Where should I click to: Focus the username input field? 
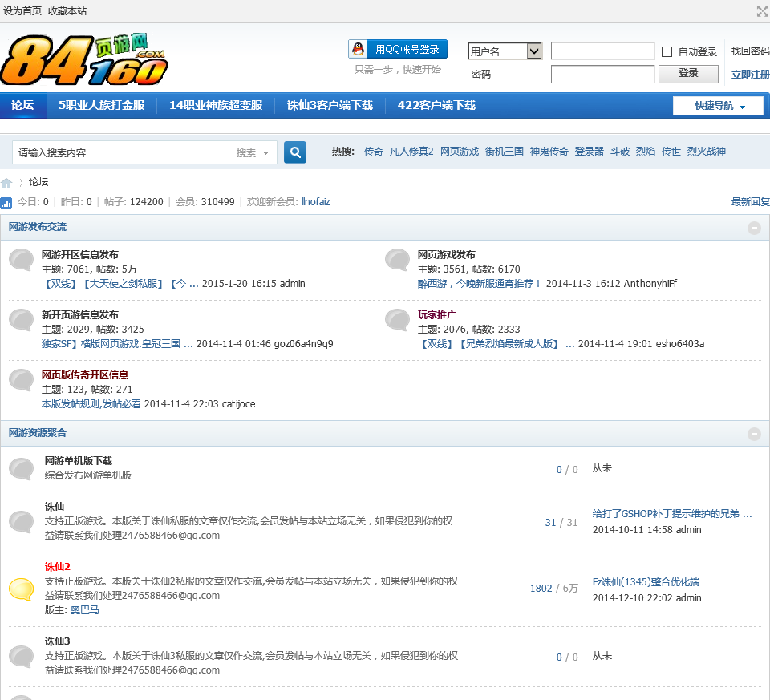click(x=603, y=51)
